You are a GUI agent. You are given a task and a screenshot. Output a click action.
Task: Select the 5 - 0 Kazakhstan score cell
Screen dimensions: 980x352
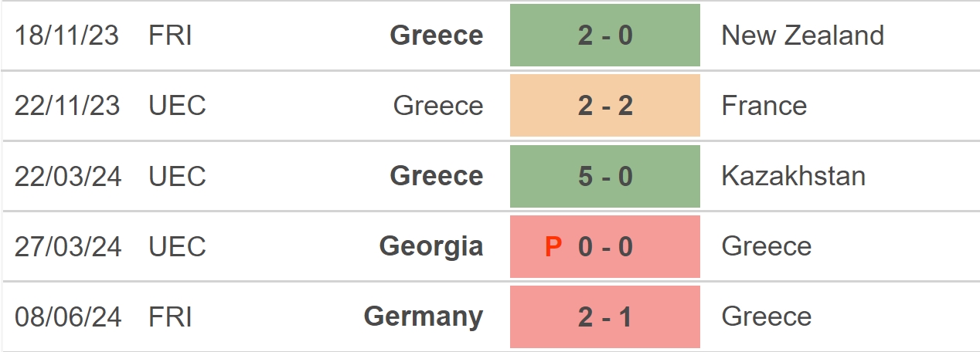[605, 176]
